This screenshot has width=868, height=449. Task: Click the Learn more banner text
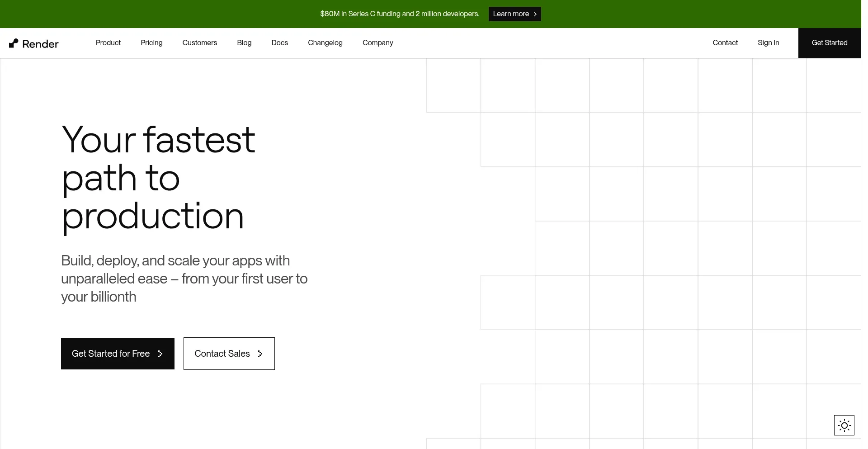510,14
